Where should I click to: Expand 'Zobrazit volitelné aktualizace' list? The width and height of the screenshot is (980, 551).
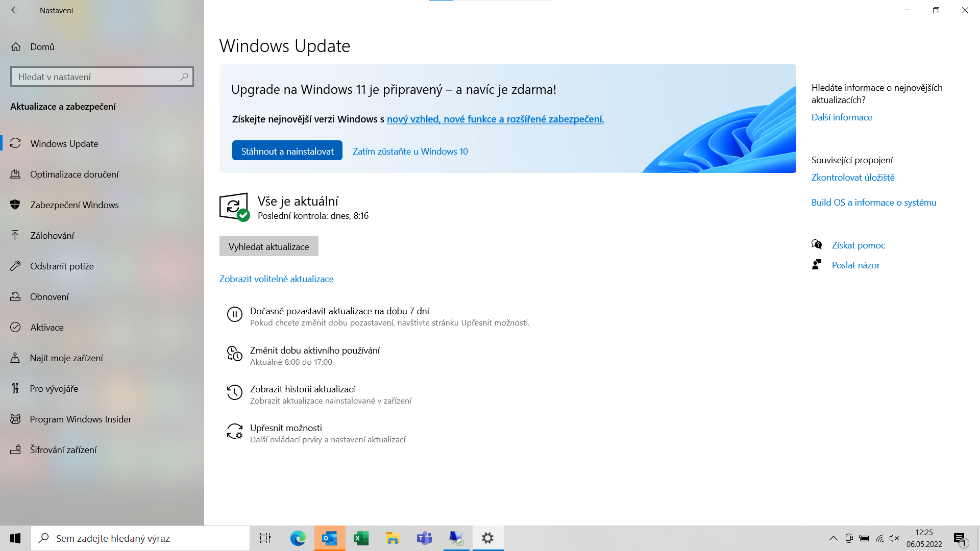click(x=277, y=279)
